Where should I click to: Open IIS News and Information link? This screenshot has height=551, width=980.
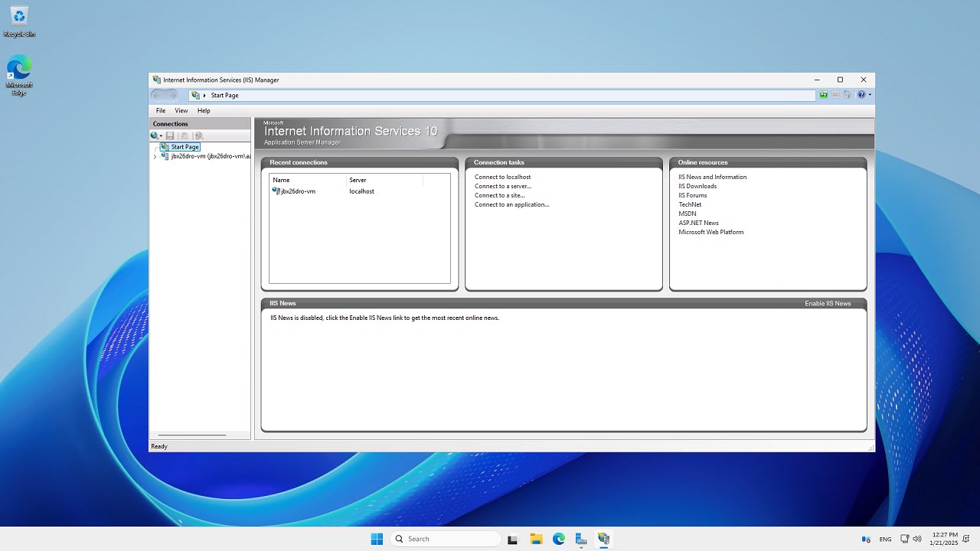point(713,177)
